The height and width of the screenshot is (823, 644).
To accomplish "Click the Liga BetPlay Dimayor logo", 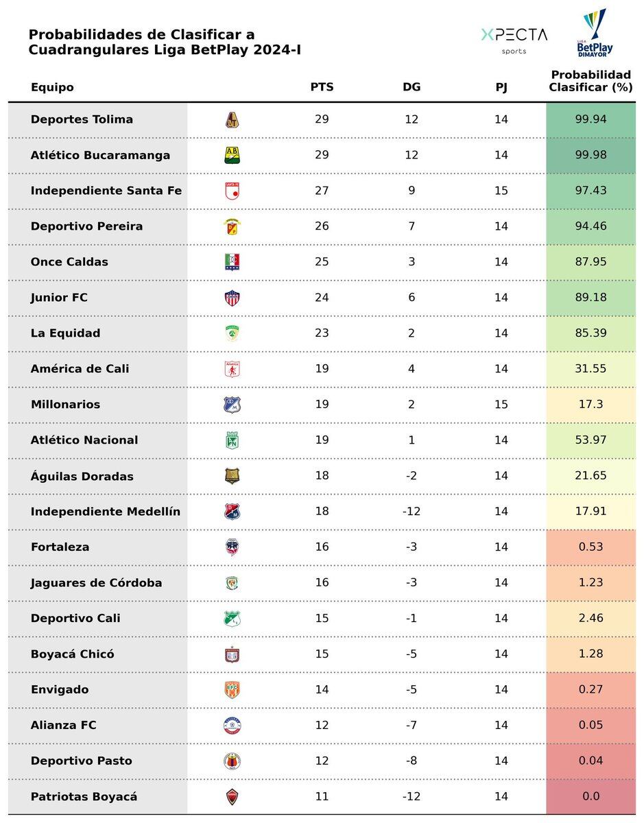I will [x=594, y=33].
